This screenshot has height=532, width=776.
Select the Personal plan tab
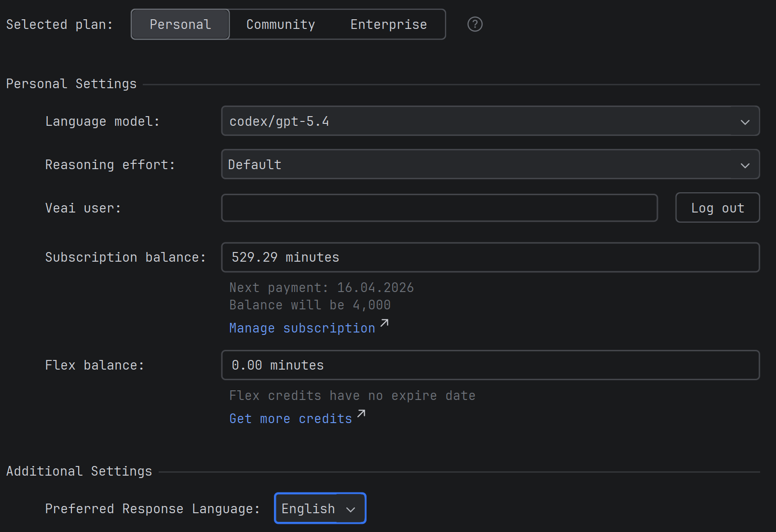click(180, 24)
